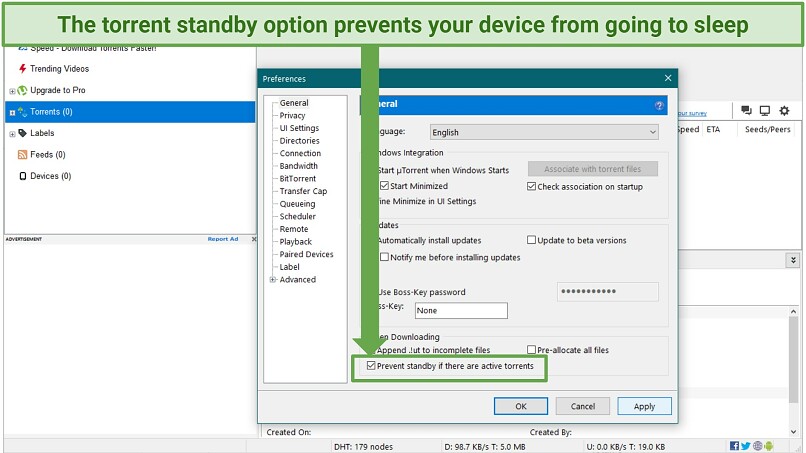The width and height of the screenshot is (806, 453).
Task: Click the Report Ad link
Action: [223, 239]
